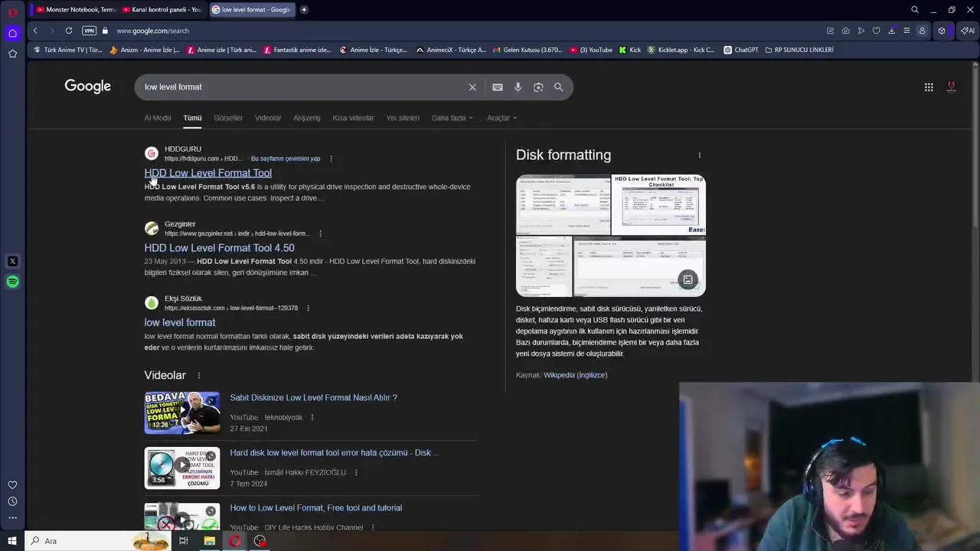Open bookmarks star in Opera sidebar
The width and height of the screenshot is (980, 551).
(x=12, y=54)
